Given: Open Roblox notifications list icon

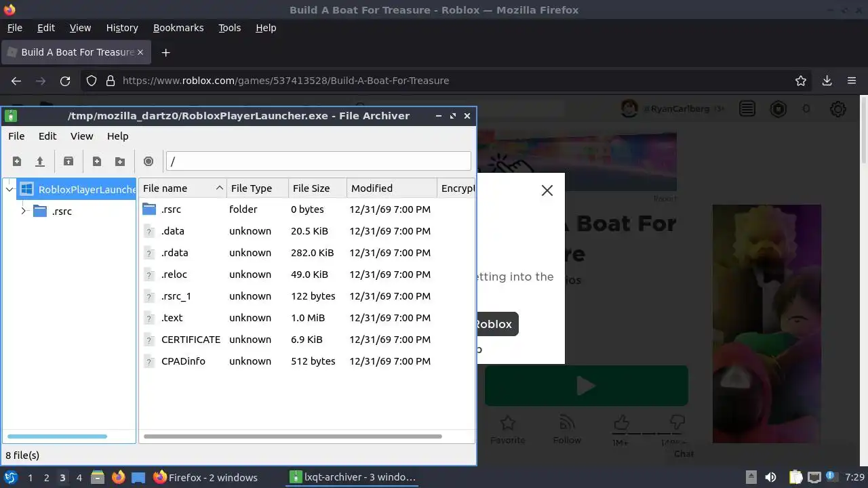Looking at the screenshot, I should (x=747, y=109).
